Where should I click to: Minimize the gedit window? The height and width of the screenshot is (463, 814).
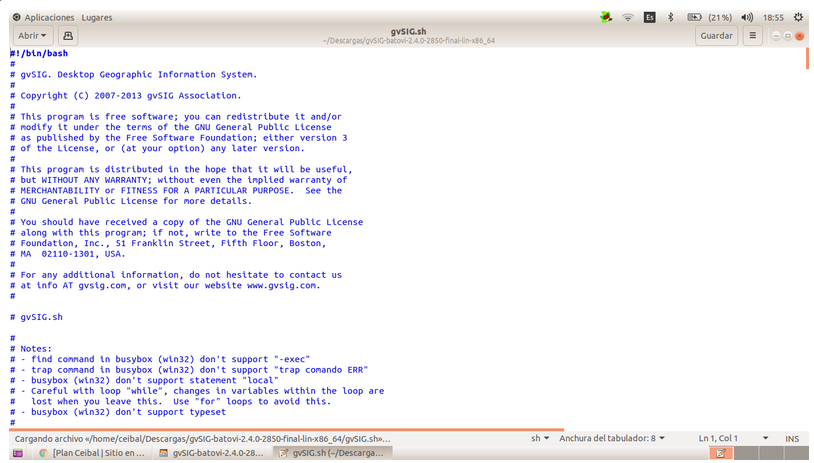pos(776,36)
